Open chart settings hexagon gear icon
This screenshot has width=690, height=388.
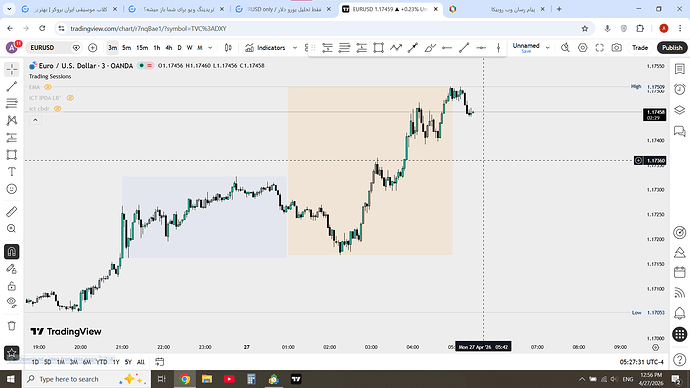point(583,48)
